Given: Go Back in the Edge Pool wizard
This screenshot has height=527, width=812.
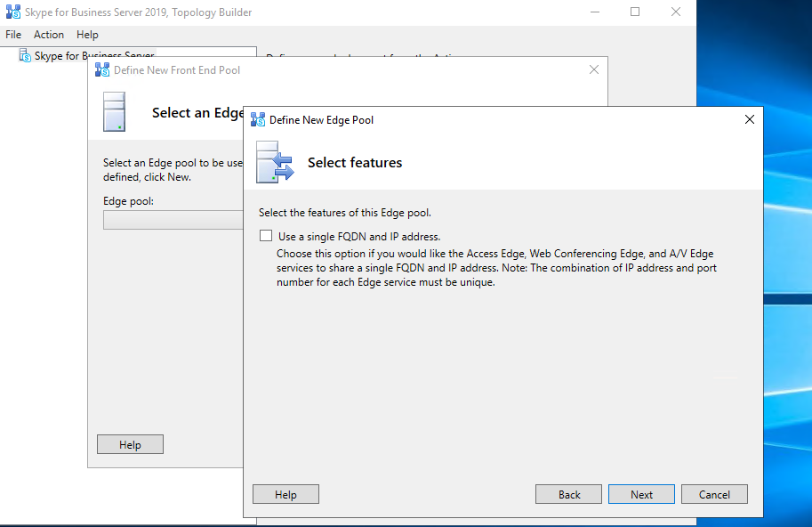Looking at the screenshot, I should point(569,495).
